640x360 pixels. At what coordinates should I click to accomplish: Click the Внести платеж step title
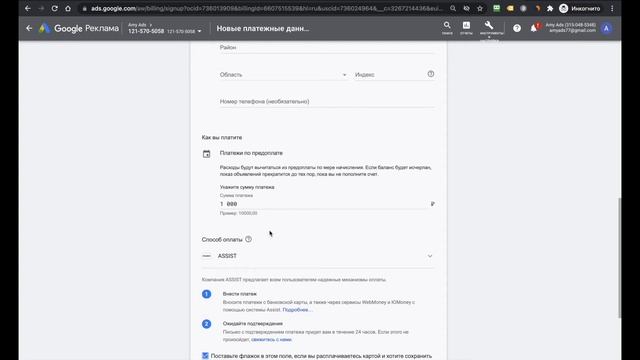tap(240, 294)
